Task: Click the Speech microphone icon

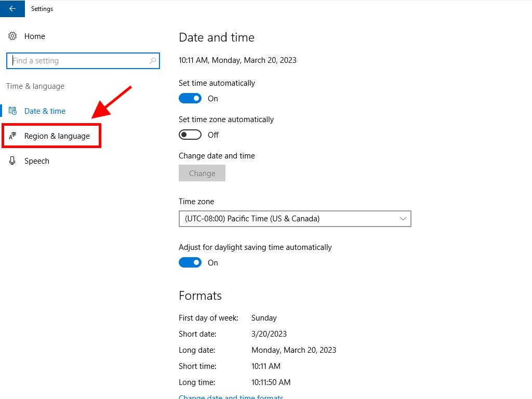Action: tap(12, 161)
